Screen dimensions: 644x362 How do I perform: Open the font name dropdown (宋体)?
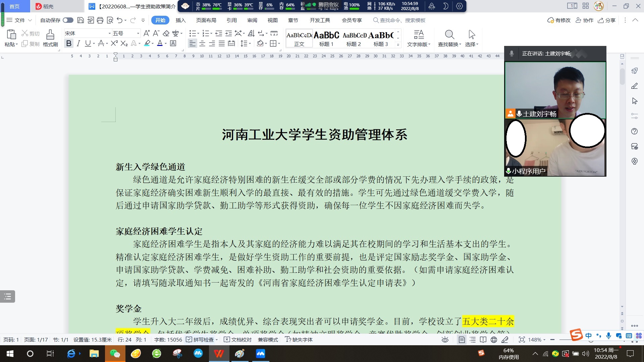[109, 33]
